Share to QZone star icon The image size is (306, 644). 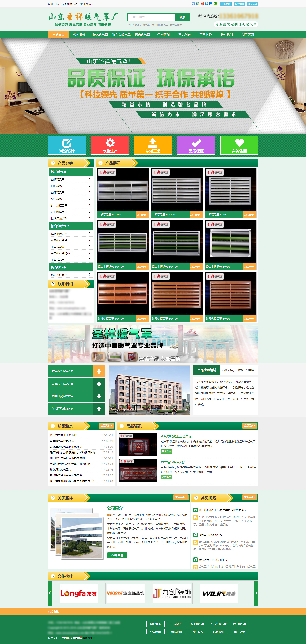tap(198, 4)
